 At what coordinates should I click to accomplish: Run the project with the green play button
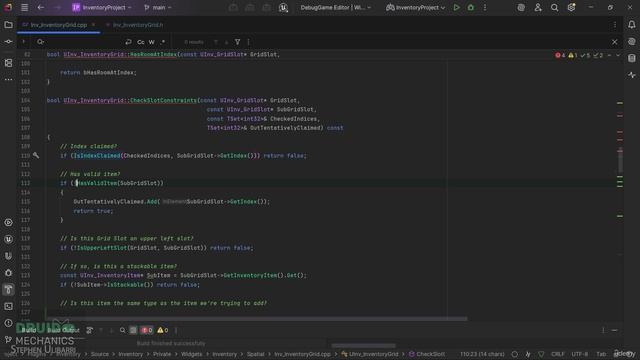tap(456, 7)
